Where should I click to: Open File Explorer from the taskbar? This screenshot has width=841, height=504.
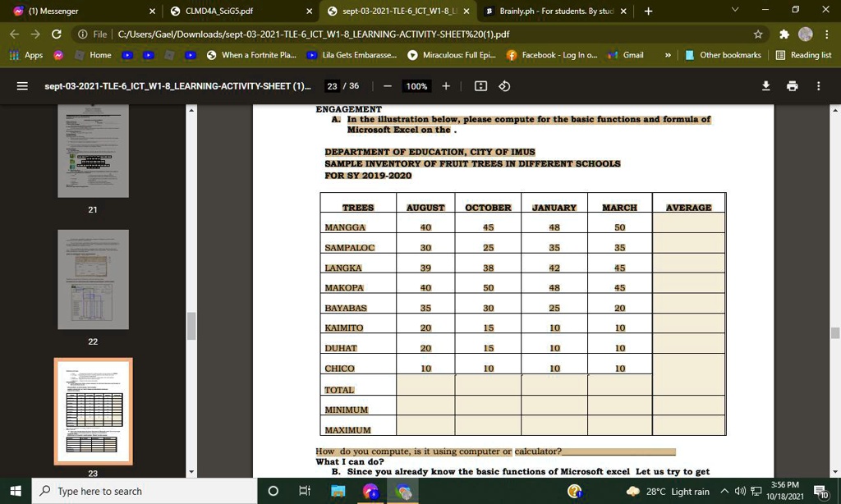338,491
